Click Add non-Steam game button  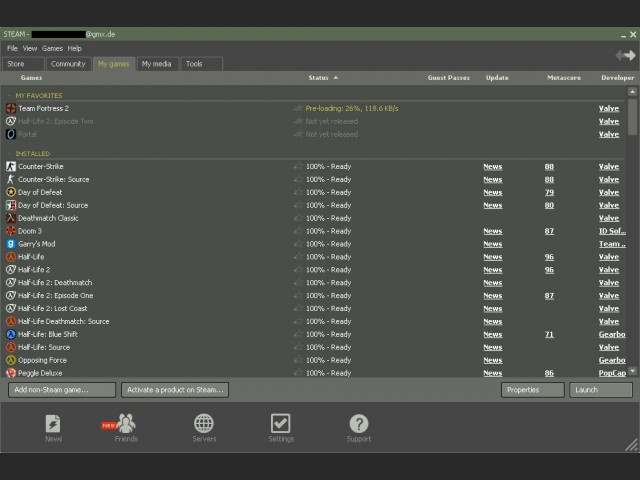62,390
